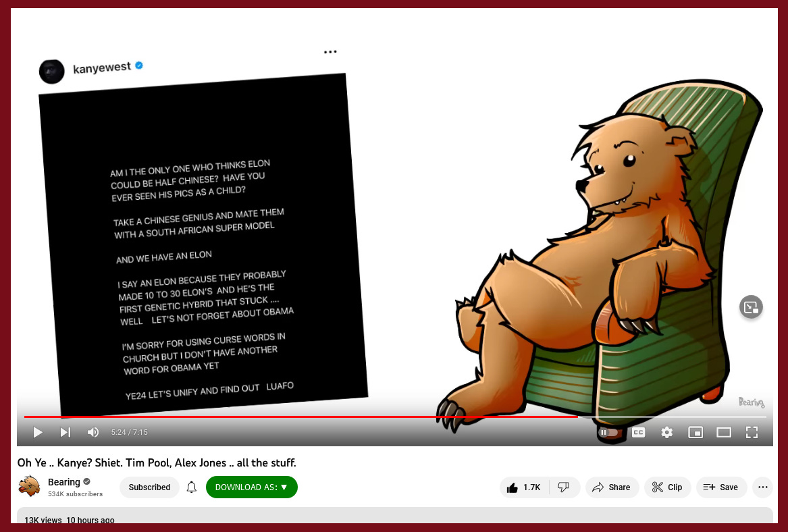Click the 13K views description box
788x532 pixels.
coord(395,516)
